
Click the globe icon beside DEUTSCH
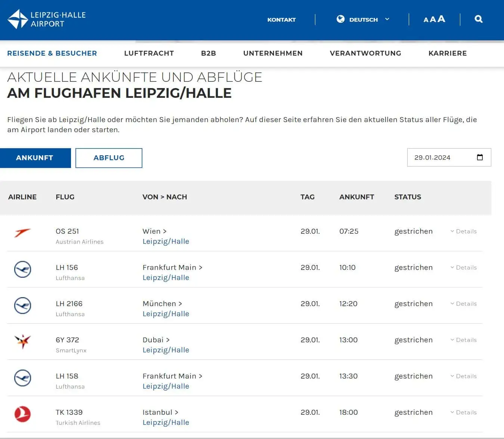tap(340, 19)
